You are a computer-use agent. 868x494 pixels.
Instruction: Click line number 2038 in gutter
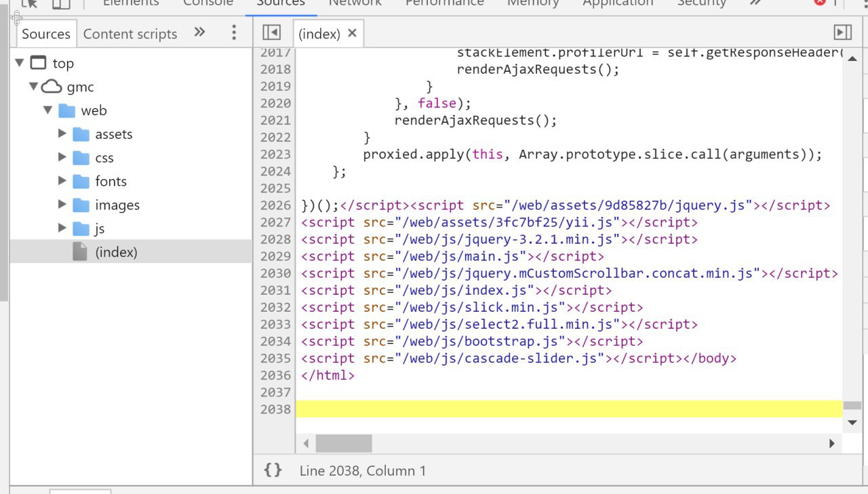pyautogui.click(x=275, y=409)
